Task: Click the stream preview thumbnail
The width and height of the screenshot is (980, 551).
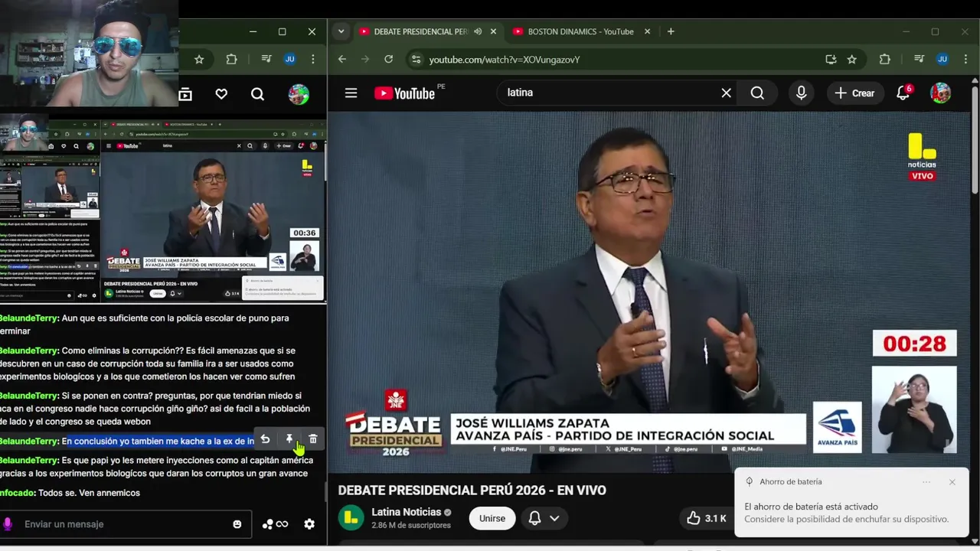Action: tap(162, 210)
